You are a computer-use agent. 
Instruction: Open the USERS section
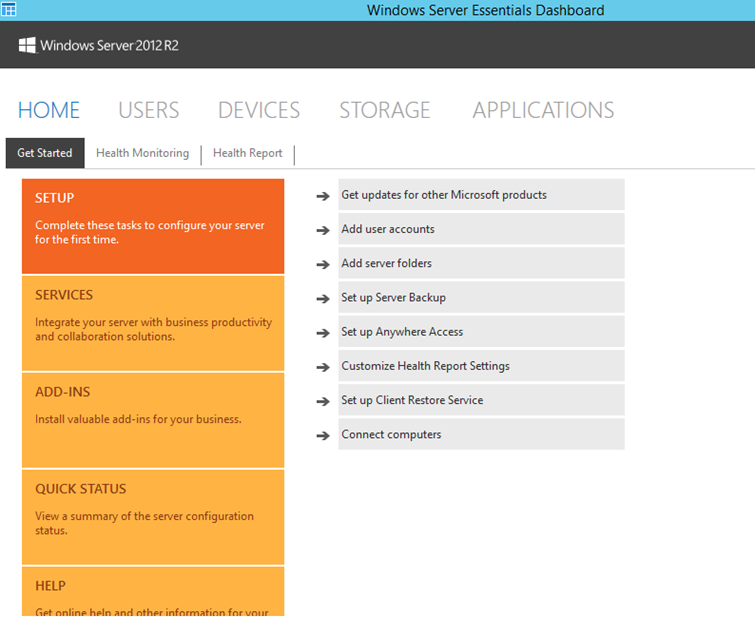point(149,110)
